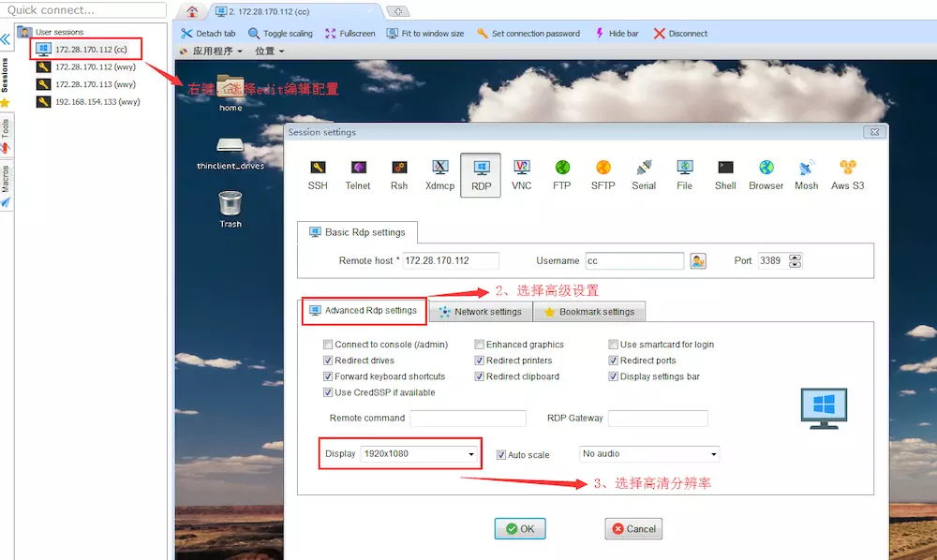Screen dimensions: 937x560
Task: Click OK to save session settings
Action: 520,529
